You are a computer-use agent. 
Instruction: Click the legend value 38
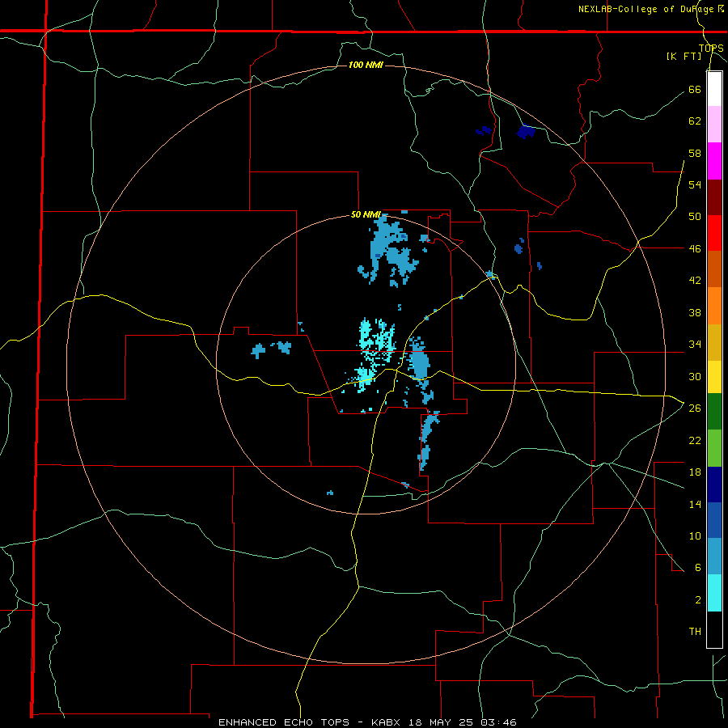(695, 312)
